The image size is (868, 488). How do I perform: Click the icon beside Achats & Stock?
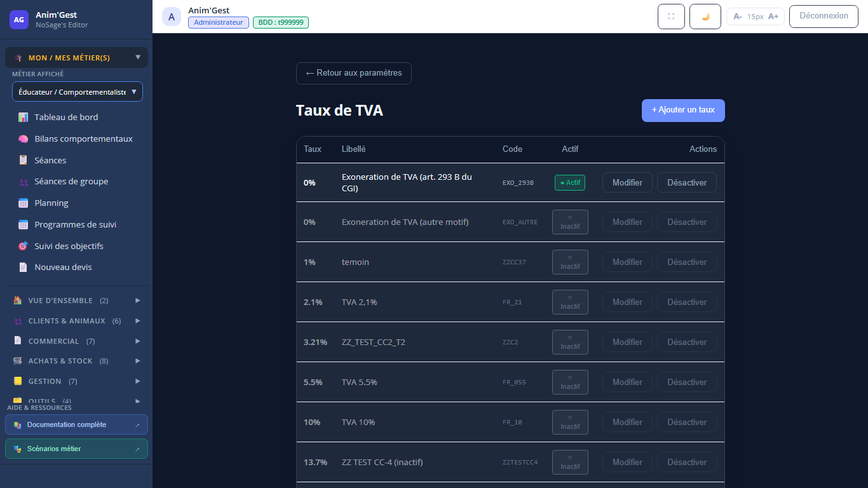18,361
